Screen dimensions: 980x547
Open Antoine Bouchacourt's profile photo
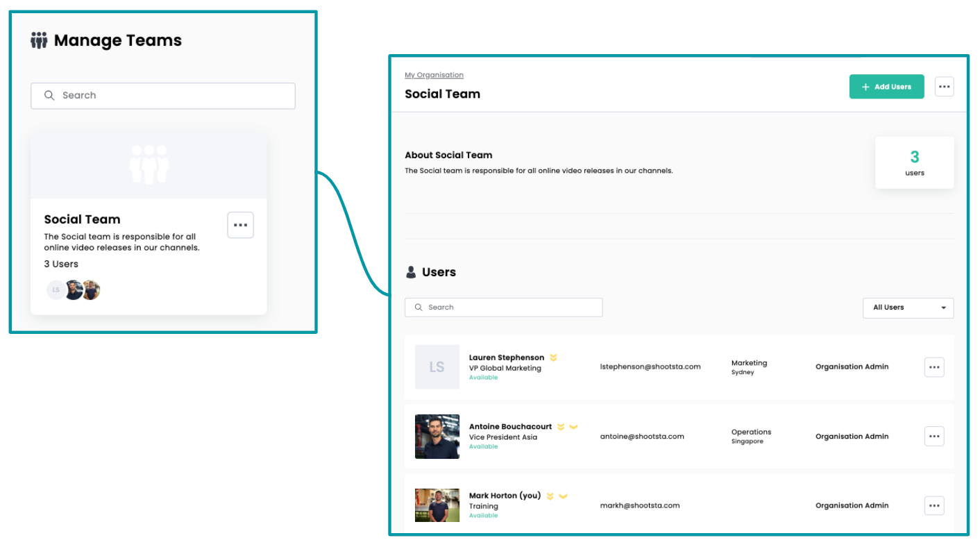[x=437, y=437]
